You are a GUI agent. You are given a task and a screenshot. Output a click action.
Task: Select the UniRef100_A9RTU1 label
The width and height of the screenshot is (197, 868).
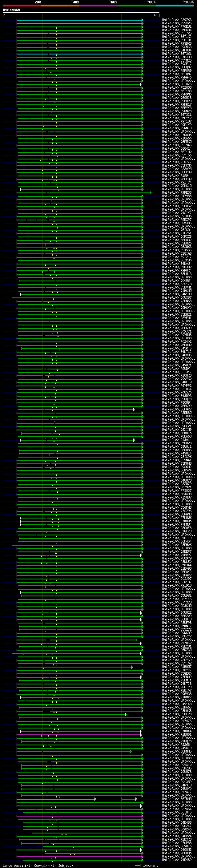tap(177, 40)
